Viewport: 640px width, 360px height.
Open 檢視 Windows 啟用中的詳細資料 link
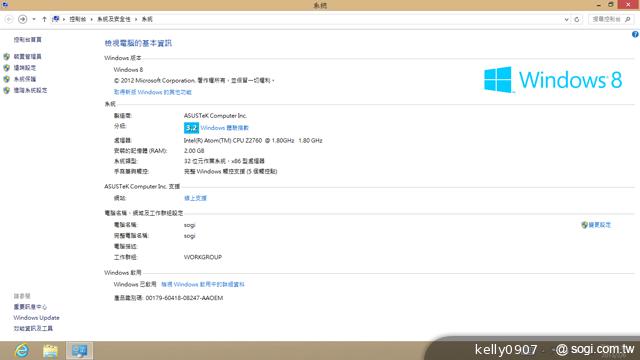tap(203, 284)
